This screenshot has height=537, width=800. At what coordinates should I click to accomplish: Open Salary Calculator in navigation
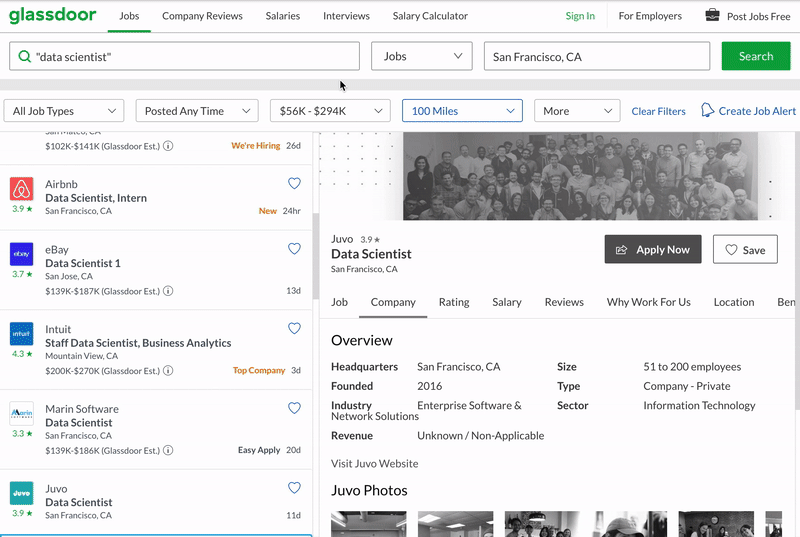pyautogui.click(x=430, y=16)
